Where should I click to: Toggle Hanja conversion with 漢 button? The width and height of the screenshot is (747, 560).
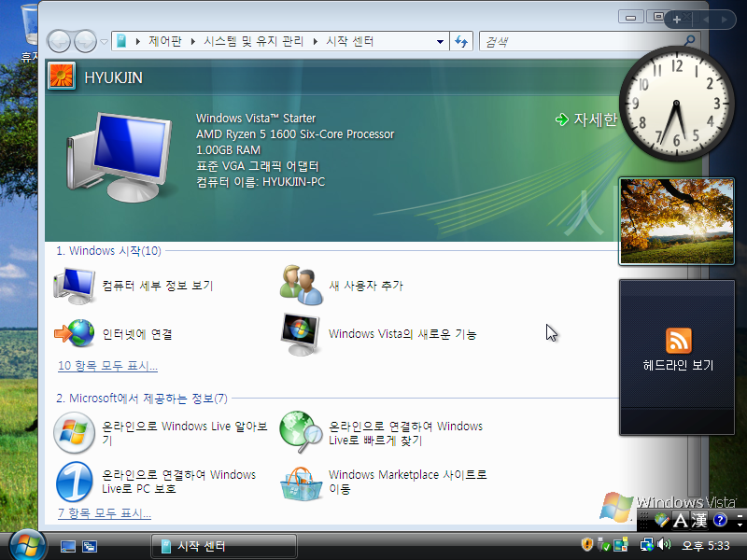click(x=699, y=520)
